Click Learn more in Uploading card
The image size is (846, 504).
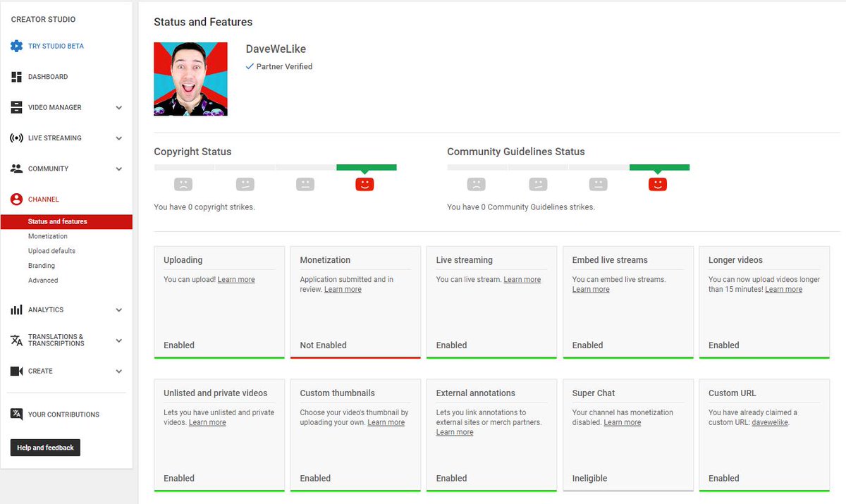(236, 280)
